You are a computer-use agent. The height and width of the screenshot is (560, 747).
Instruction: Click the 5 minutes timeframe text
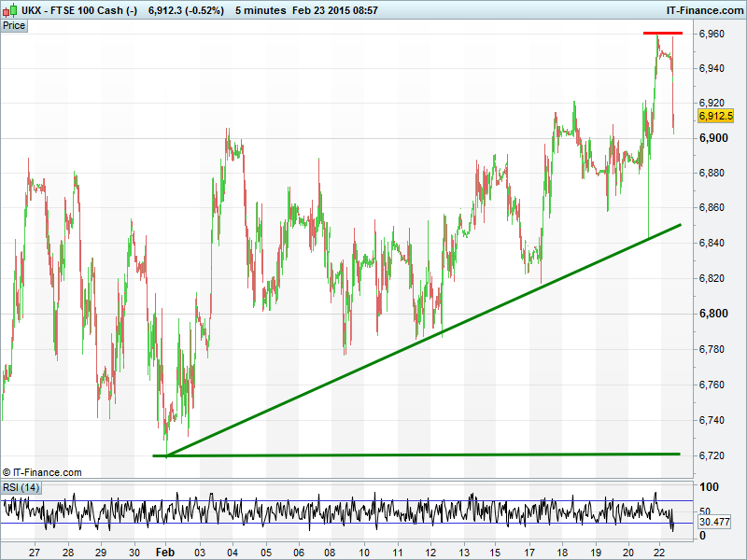pos(261,10)
